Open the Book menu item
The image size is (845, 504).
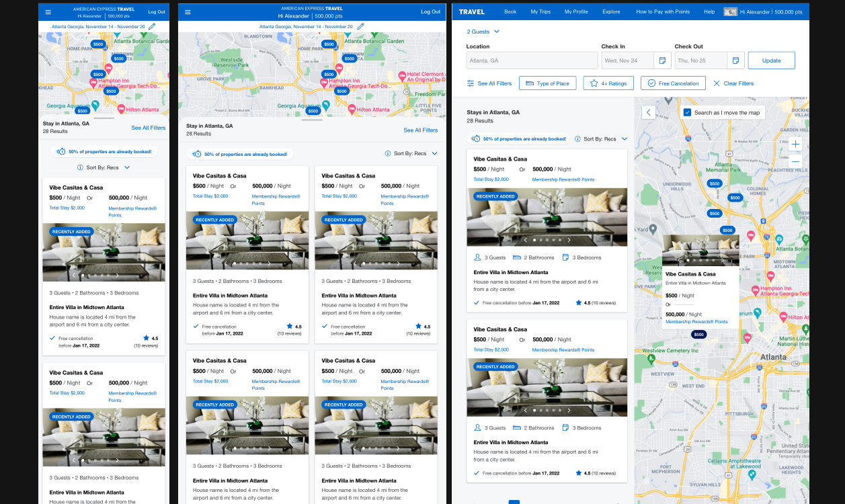pyautogui.click(x=510, y=12)
